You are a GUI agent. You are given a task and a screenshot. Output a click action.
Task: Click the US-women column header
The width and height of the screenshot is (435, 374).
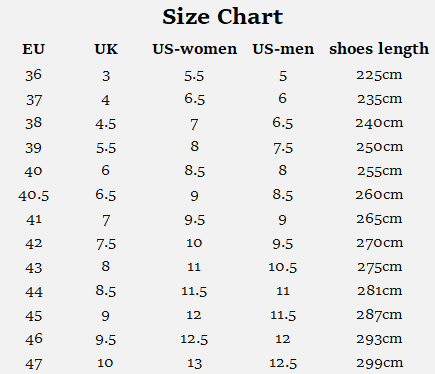coord(195,49)
